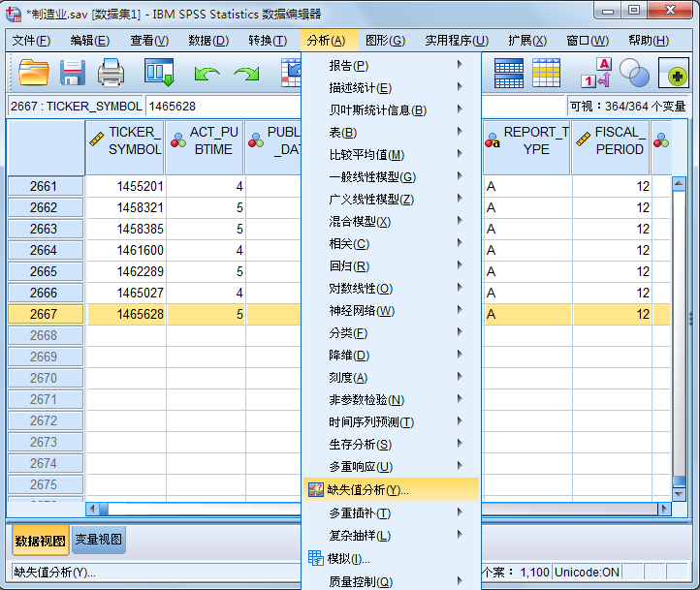
Task: Expand the 质量控制(Q) submenu
Action: (392, 580)
